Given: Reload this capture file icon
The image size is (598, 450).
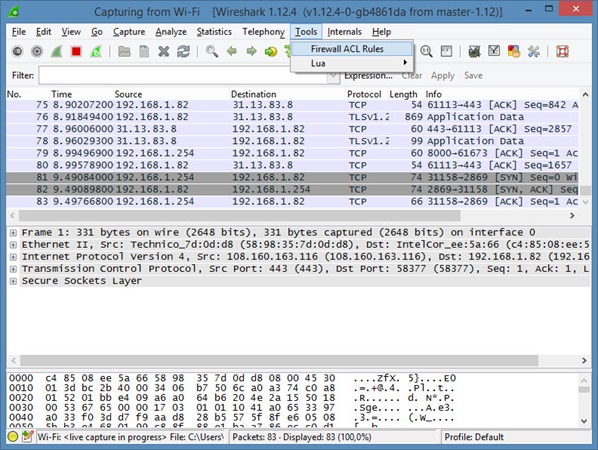Looking at the screenshot, I should [x=183, y=51].
